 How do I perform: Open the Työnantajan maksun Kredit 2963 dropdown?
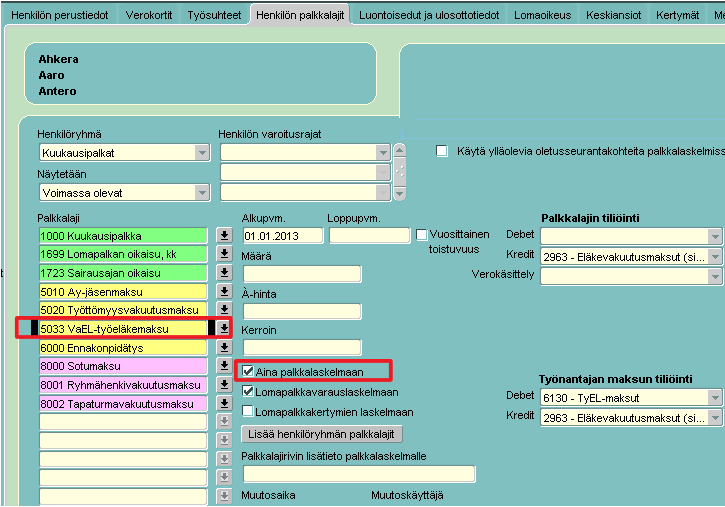point(715,418)
